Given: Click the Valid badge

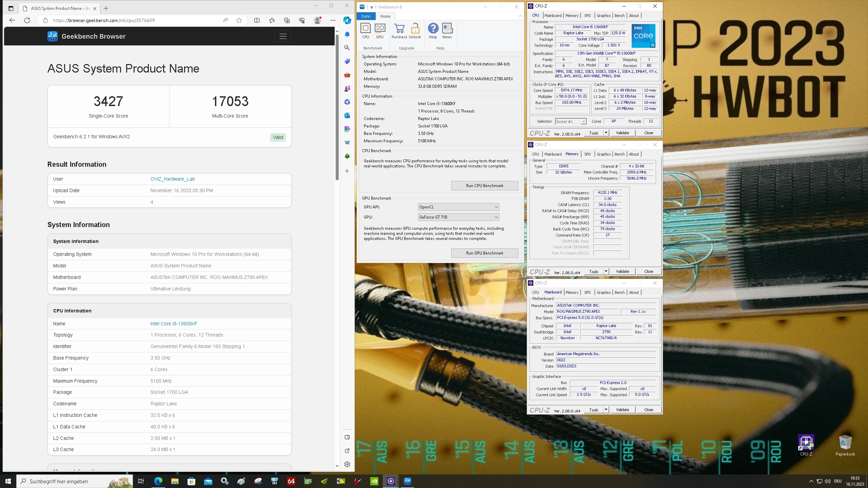Looking at the screenshot, I should (278, 137).
